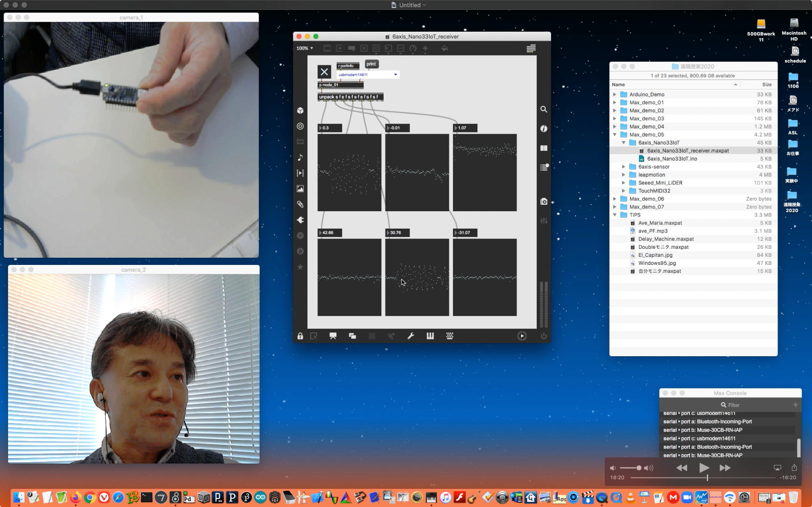The image size is (812, 507).
Task: Open the Objects browser cube icon
Action: [300, 111]
